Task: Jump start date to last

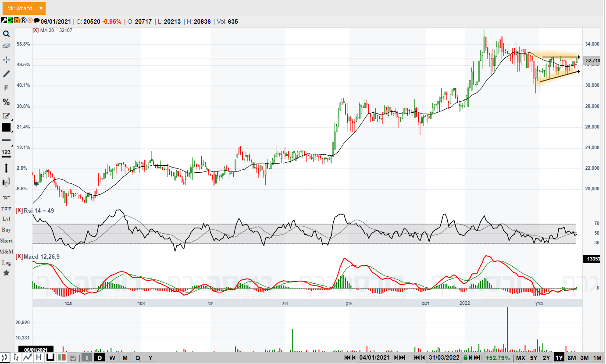Action: [402, 358]
